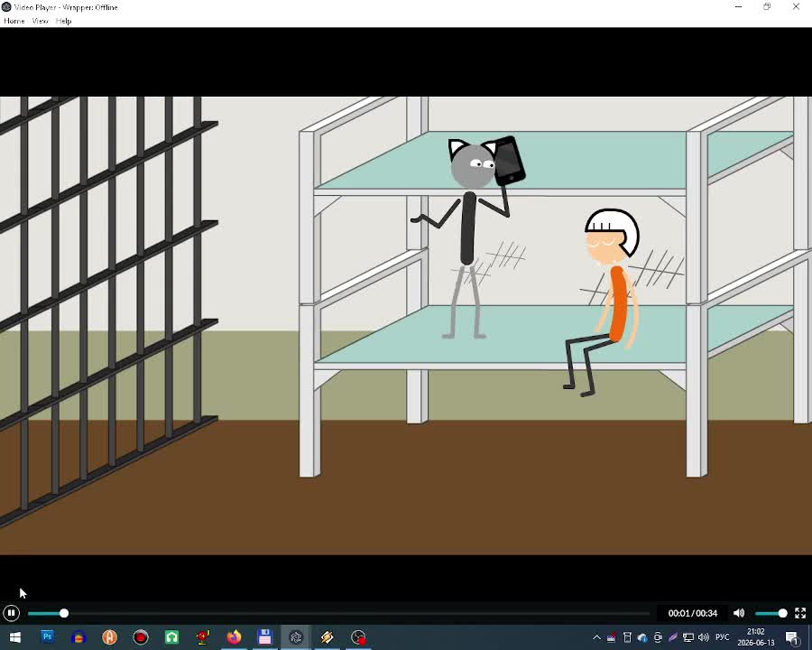
Task: Open the clock showing 21:02
Action: tap(756, 637)
